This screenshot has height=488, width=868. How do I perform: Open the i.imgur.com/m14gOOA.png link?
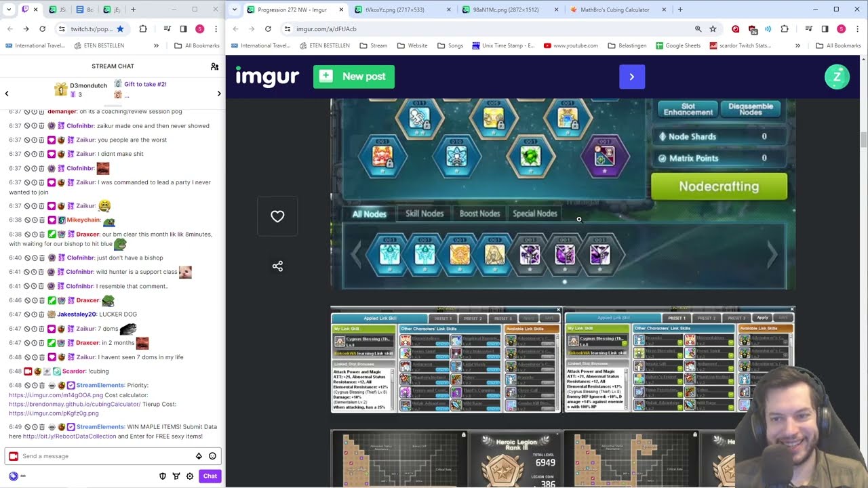pyautogui.click(x=56, y=394)
